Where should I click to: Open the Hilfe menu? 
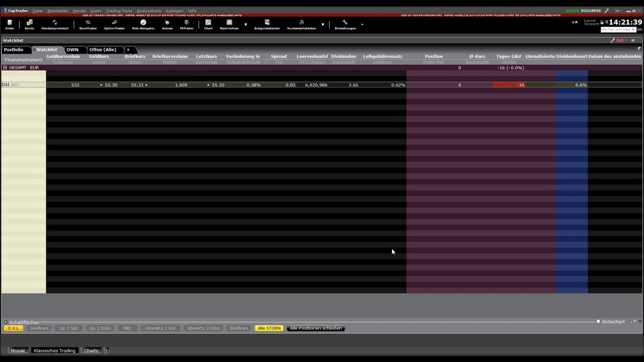[192, 11]
